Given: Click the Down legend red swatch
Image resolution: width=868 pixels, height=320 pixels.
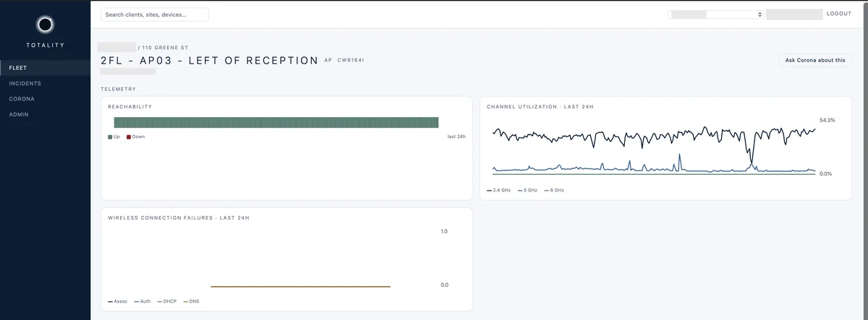Looking at the screenshot, I should click(129, 137).
